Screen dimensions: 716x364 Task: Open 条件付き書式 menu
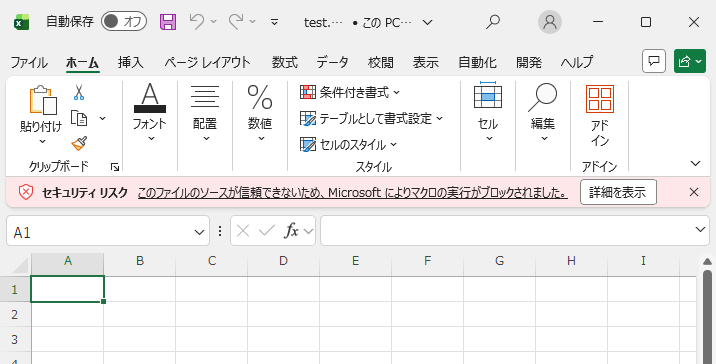tap(350, 93)
